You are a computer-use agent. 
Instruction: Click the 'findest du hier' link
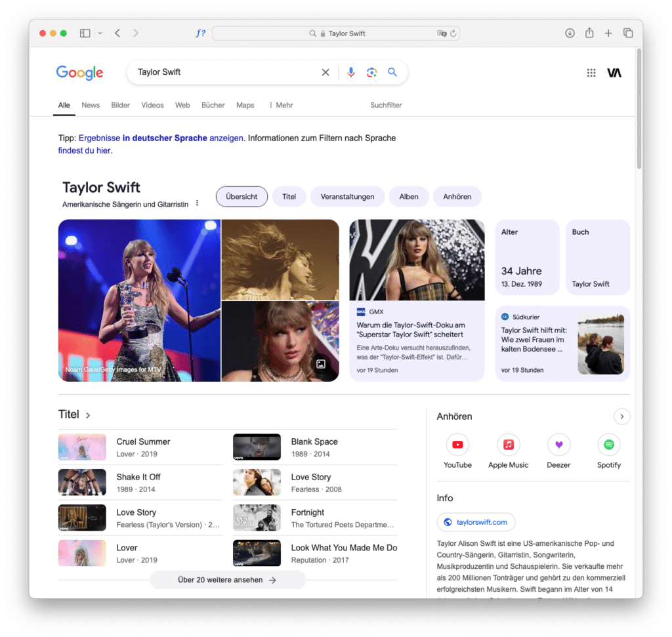[x=85, y=150]
